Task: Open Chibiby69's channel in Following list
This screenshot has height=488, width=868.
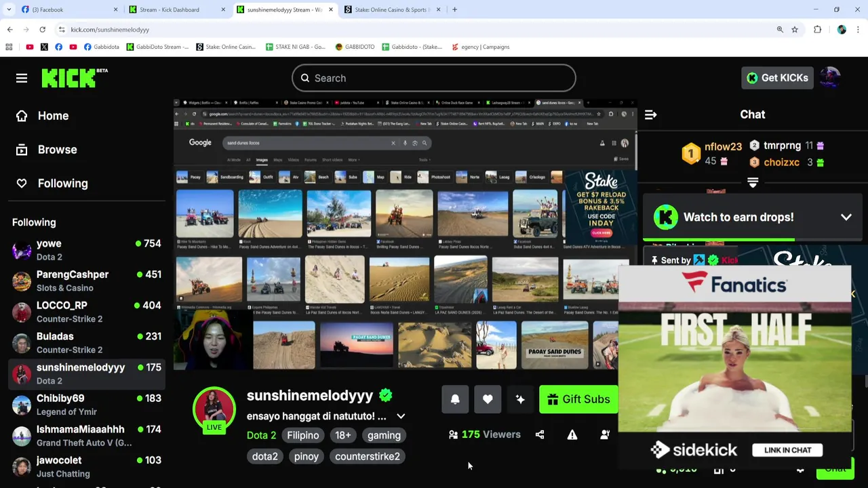Action: (x=87, y=405)
